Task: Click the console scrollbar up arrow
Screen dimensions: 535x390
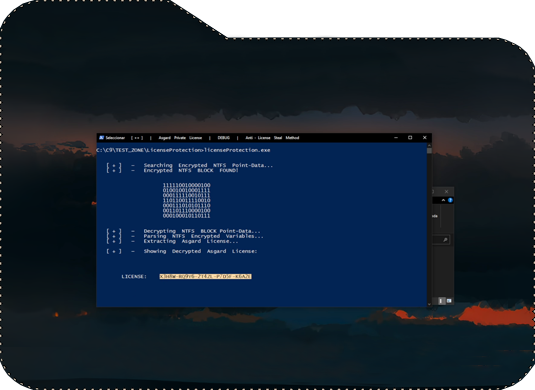Action: pyautogui.click(x=429, y=145)
